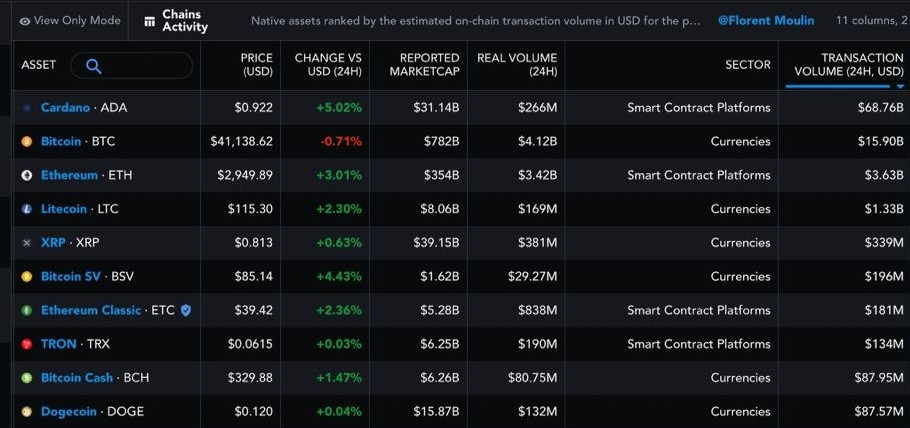Click the $1.33B Litecoin transaction volume

[x=884, y=209]
